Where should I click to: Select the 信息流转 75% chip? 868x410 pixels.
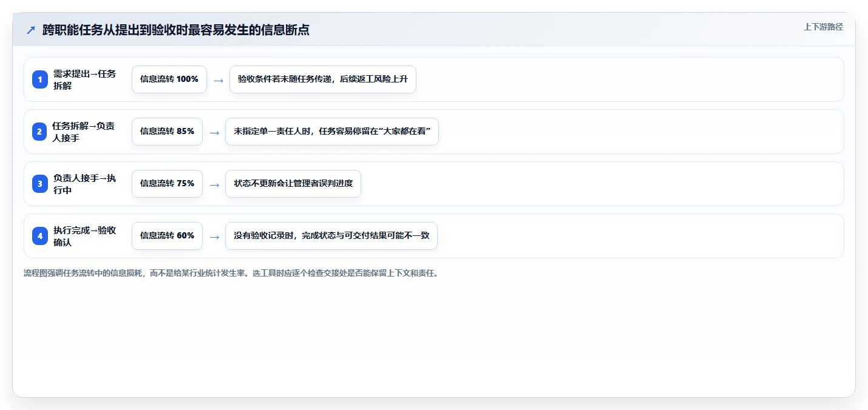point(167,184)
